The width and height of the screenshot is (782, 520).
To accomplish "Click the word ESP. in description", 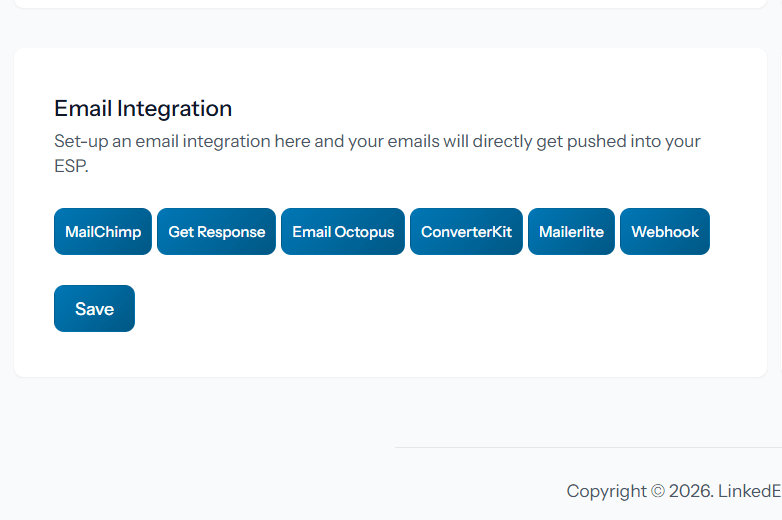I will [71, 166].
